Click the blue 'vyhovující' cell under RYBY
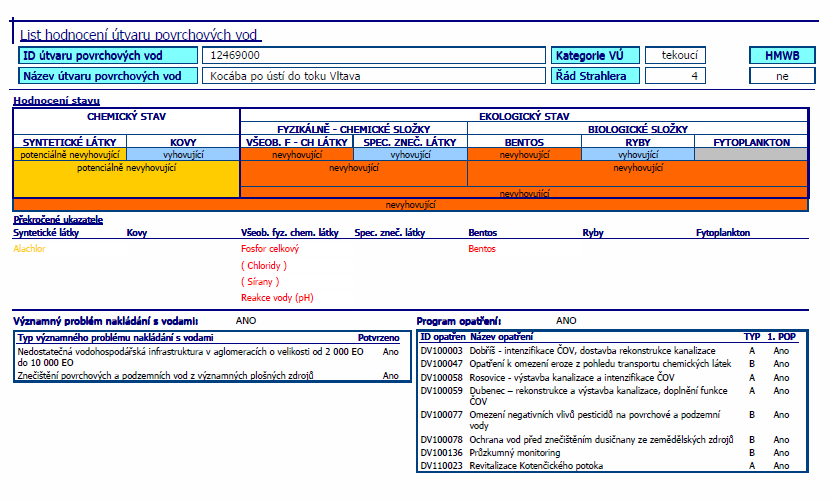The width and height of the screenshot is (830, 501). [x=638, y=155]
